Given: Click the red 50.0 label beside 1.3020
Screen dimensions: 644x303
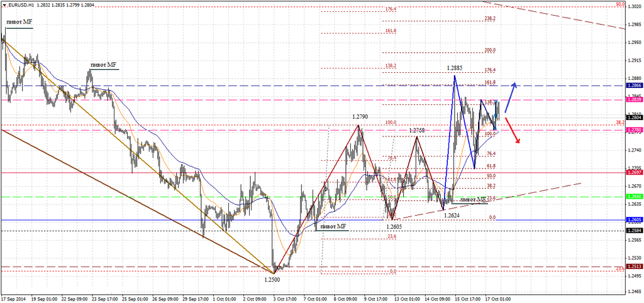Looking at the screenshot, I should [x=620, y=4].
